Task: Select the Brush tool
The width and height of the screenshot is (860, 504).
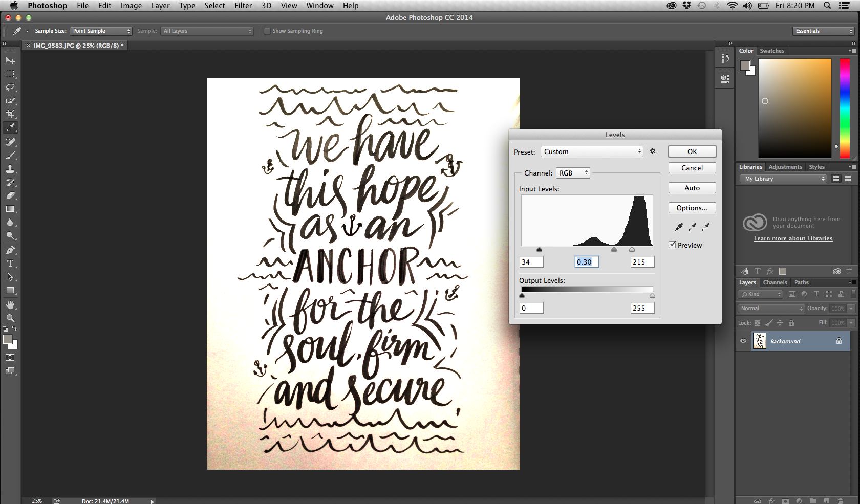Action: tap(10, 156)
